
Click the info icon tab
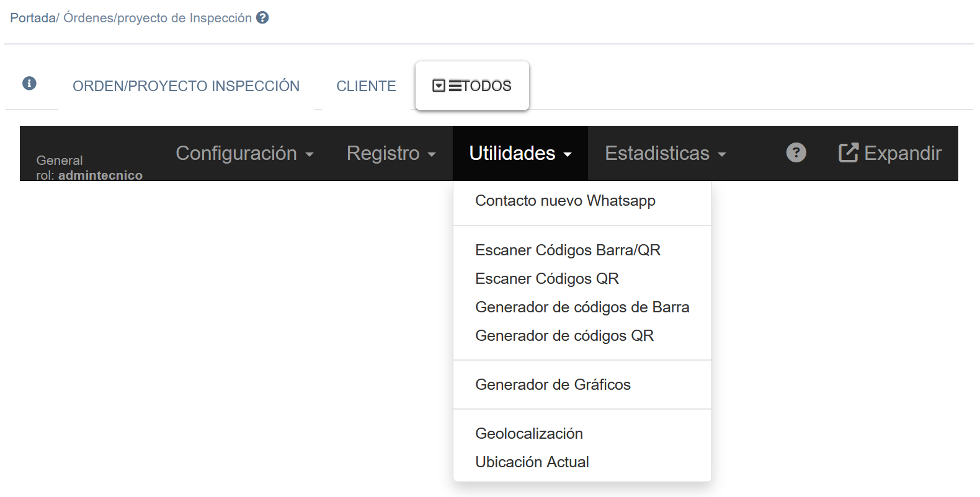point(29,84)
